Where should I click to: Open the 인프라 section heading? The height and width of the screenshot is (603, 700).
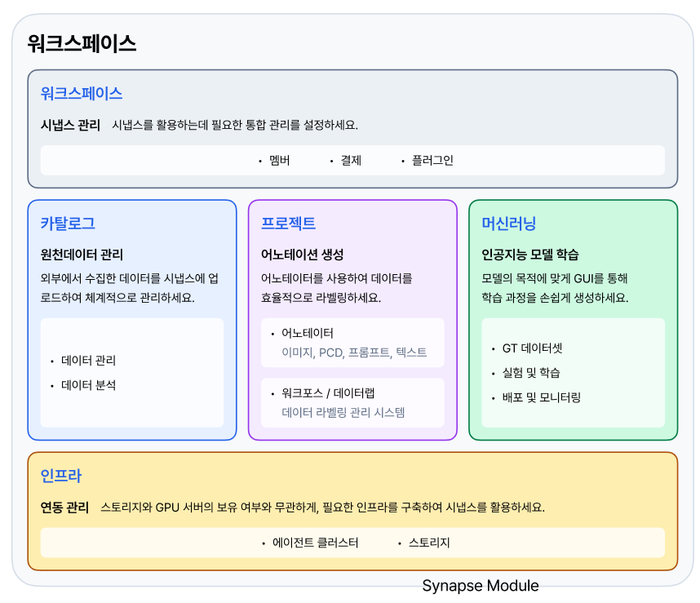pyautogui.click(x=60, y=476)
